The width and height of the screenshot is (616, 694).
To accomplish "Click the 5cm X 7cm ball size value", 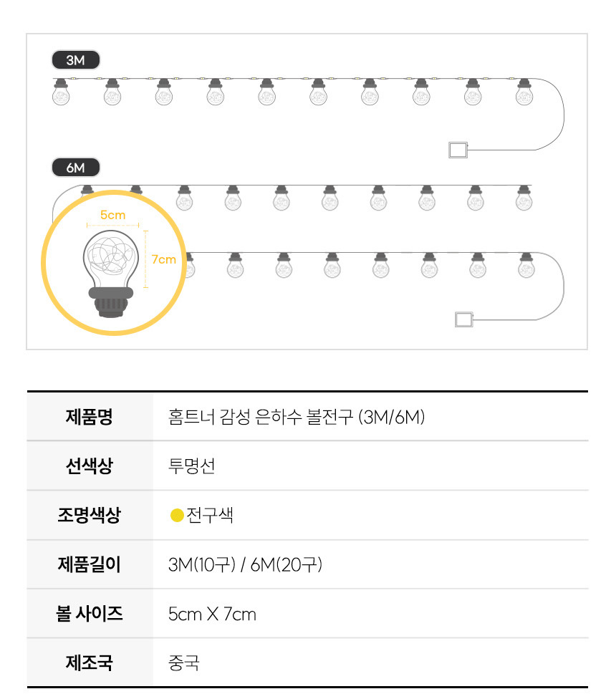I will (212, 614).
